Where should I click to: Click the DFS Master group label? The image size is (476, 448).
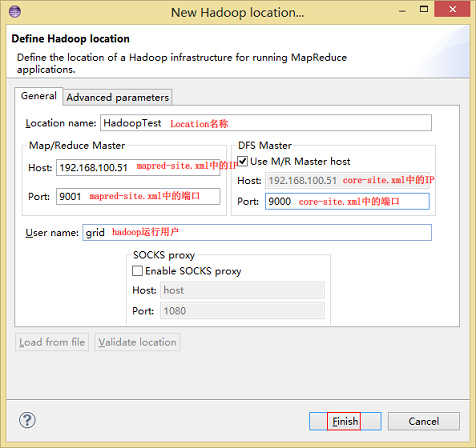[x=265, y=145]
